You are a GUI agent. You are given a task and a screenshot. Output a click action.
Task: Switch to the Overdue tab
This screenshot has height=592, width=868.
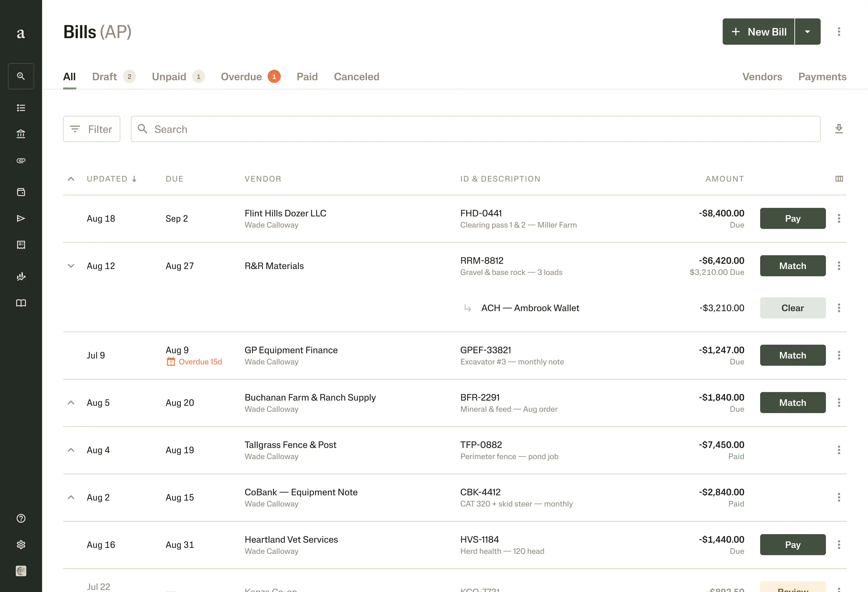click(251, 77)
